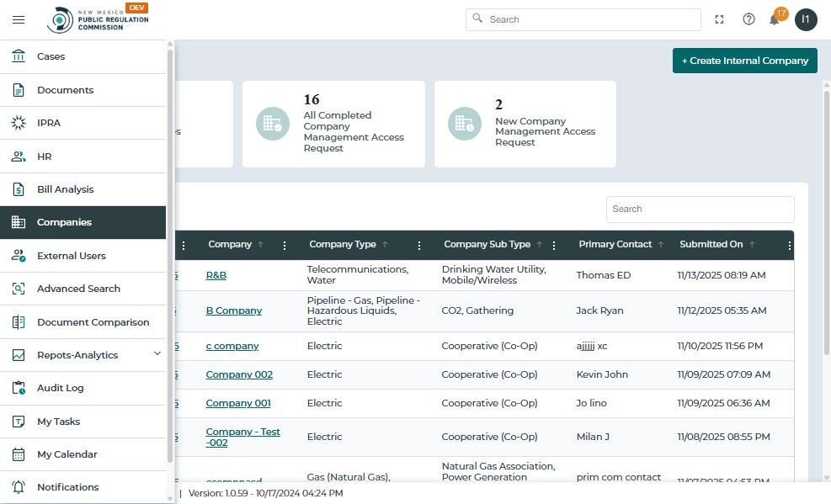Sort by Submitted On column arrow
The image size is (831, 504).
click(x=752, y=245)
